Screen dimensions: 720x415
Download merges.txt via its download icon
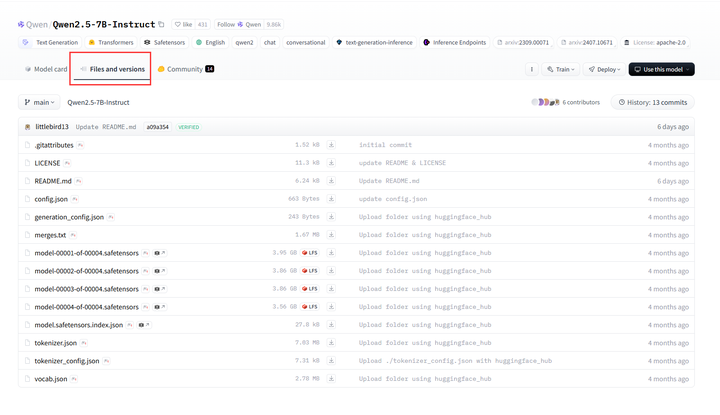pos(331,235)
